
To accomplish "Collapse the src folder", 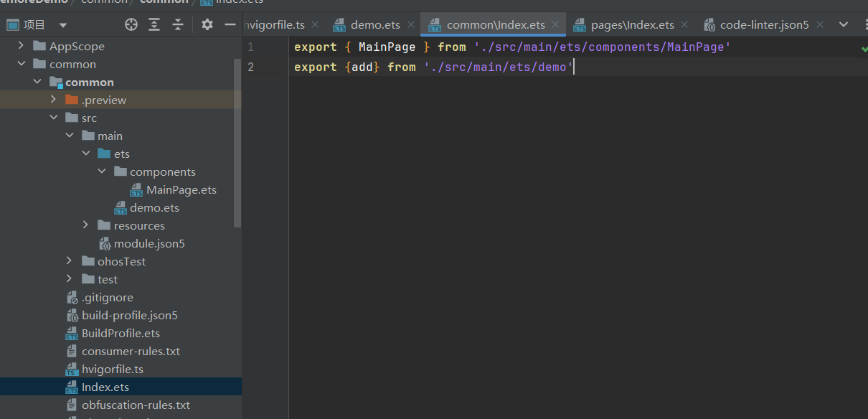I will (53, 118).
